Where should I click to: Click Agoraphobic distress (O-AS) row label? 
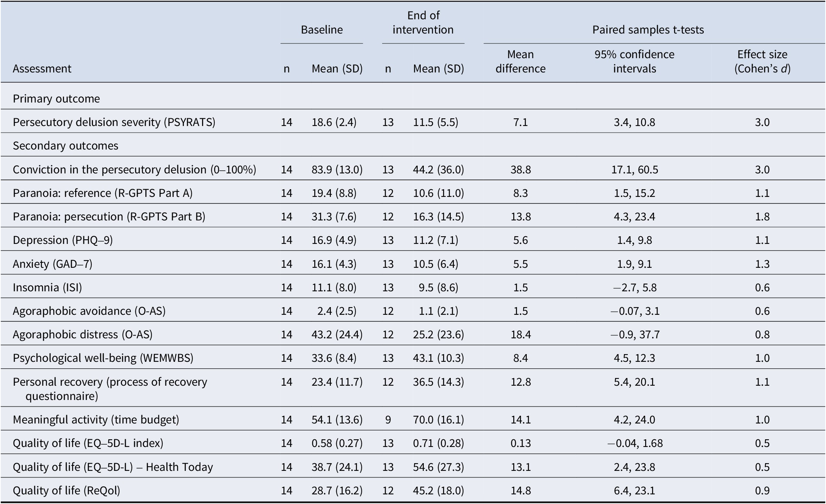coord(83,334)
